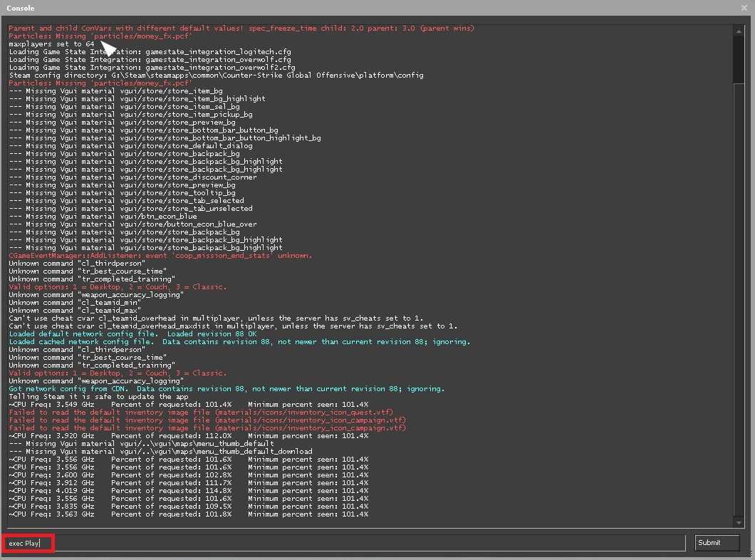Click the 'store_bottom_bar_button_highlight_bg' line
The height and width of the screenshot is (560, 755).
click(x=165, y=138)
